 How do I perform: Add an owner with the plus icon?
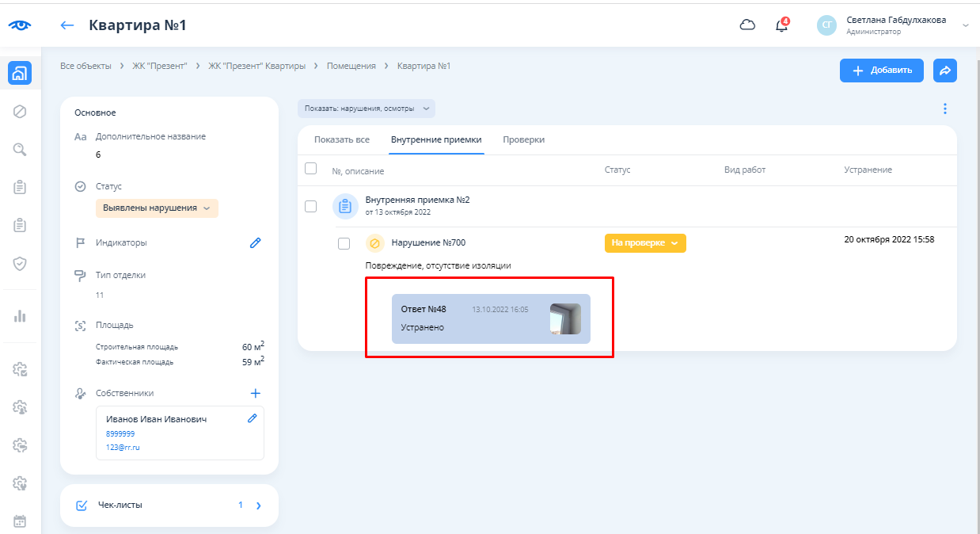(x=255, y=393)
